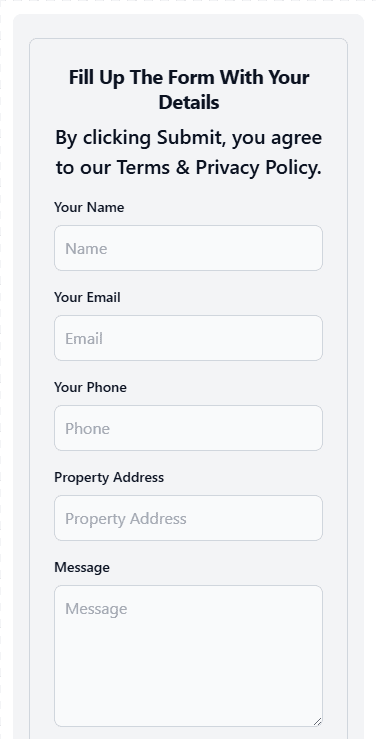Click the 'Property Address' placeholder text
This screenshot has height=739, width=376.
click(x=126, y=518)
